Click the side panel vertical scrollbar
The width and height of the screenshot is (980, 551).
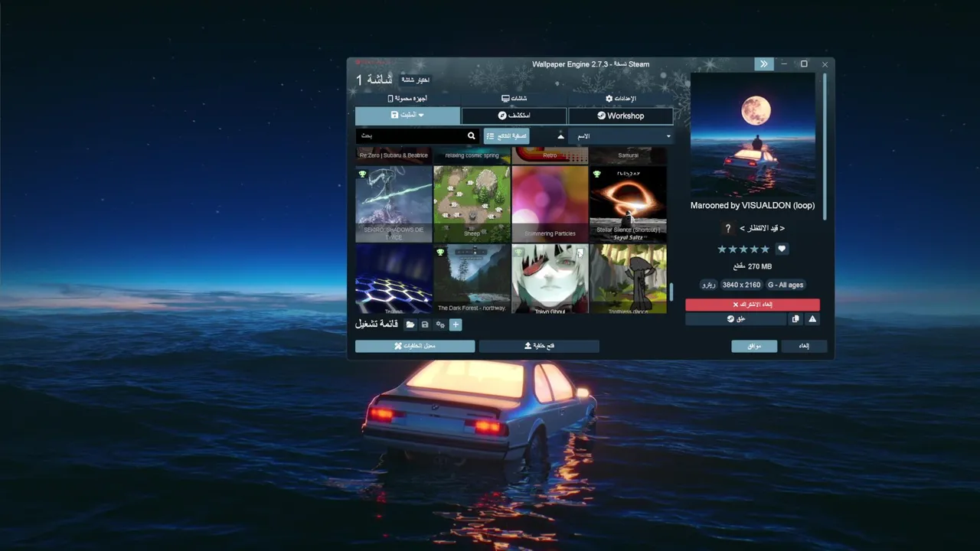coord(825,145)
